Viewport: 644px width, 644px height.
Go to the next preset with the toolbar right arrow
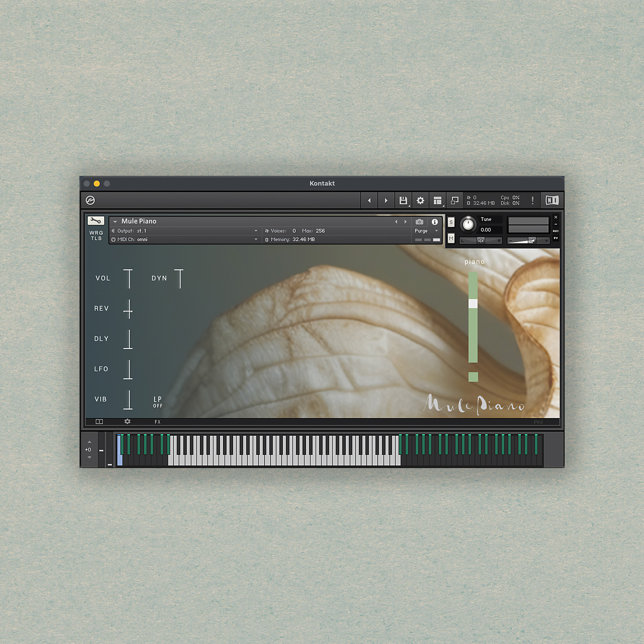(x=386, y=200)
